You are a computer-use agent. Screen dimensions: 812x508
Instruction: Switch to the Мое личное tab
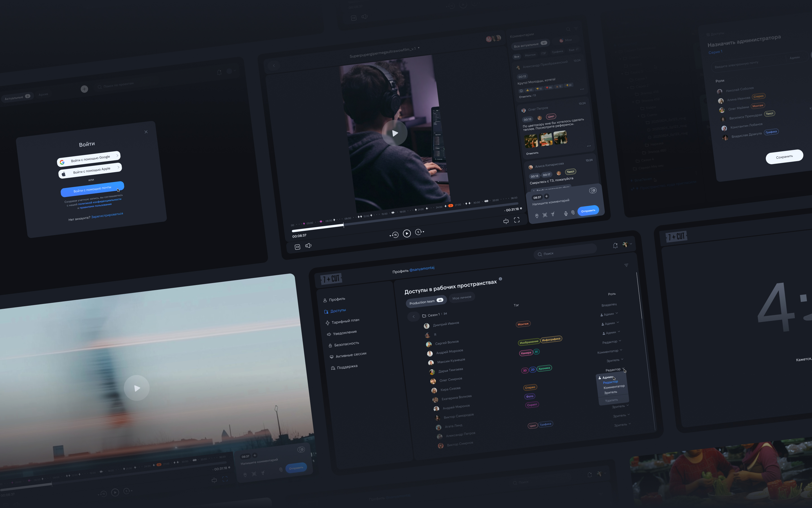tap(462, 297)
